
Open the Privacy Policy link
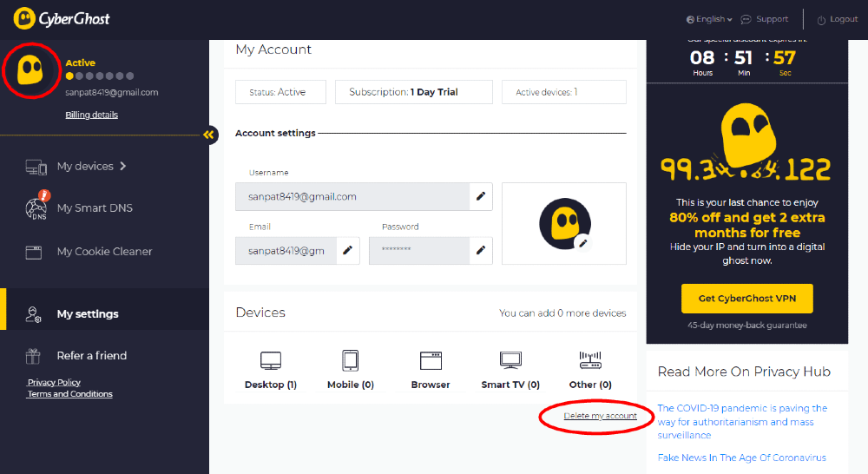point(54,382)
